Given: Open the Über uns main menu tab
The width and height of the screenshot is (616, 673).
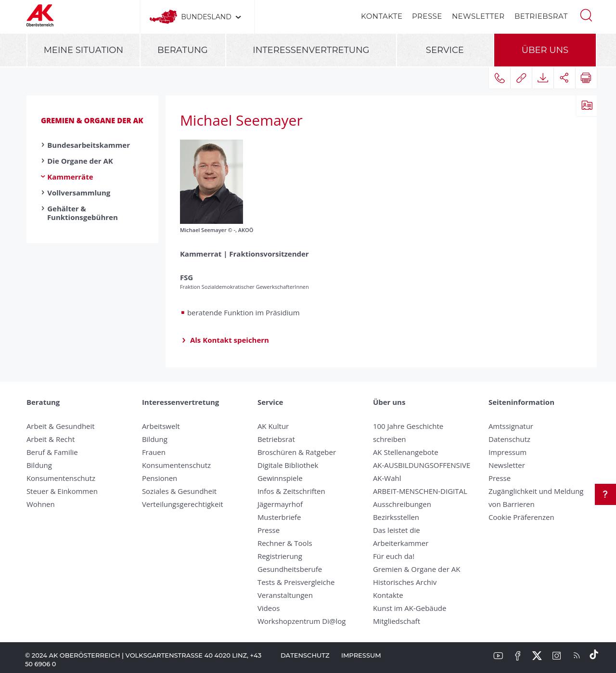Looking at the screenshot, I should click(545, 50).
